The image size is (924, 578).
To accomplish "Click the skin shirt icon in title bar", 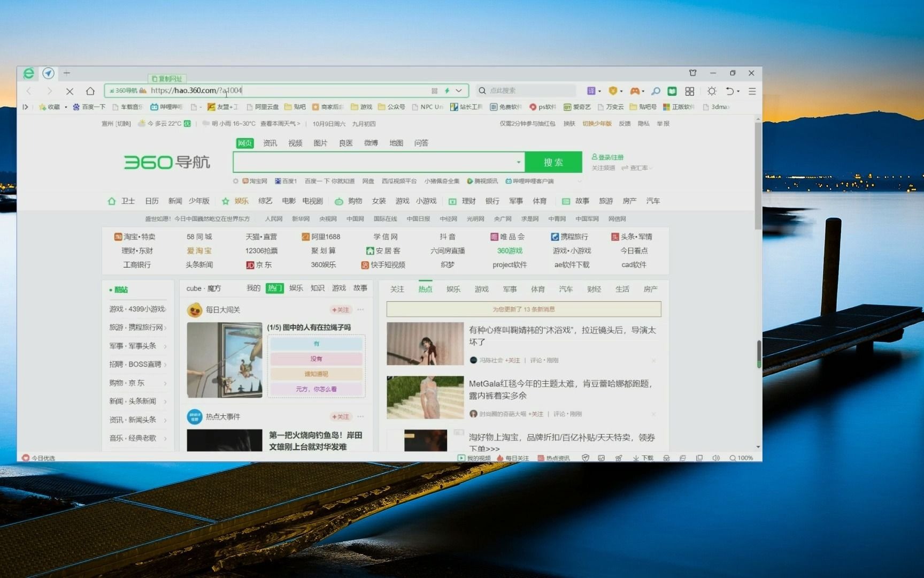I will (693, 73).
